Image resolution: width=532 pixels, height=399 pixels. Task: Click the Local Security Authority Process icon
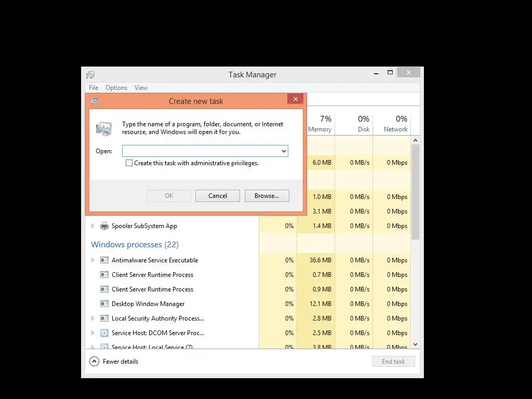point(104,318)
